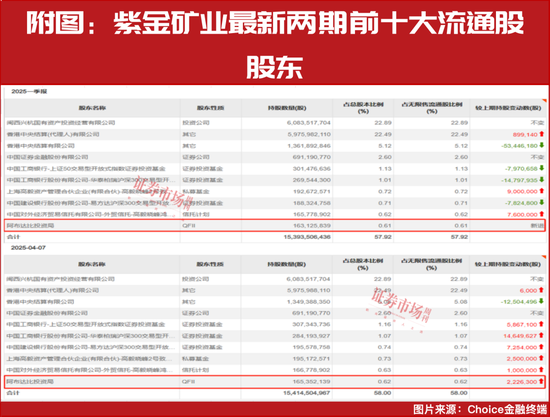The image size is (550, 417).
Task: Click the 股东名称 header in the 2025一季报 table
Action: pos(92,108)
